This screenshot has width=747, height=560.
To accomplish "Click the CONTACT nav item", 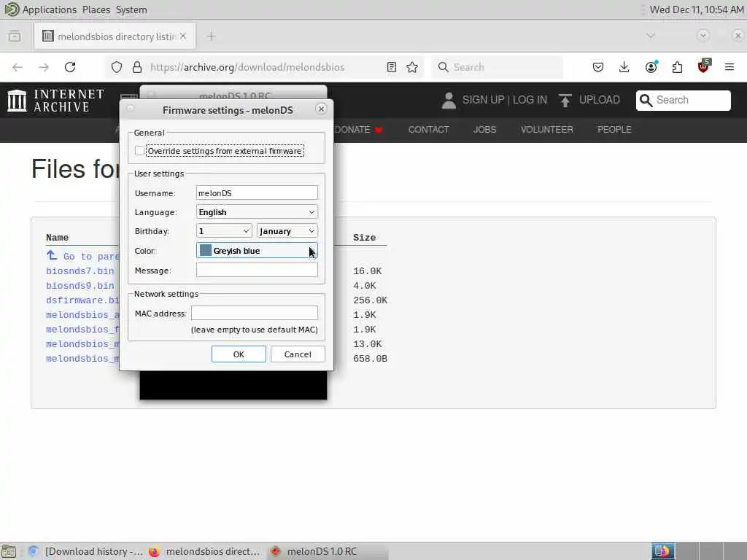I will click(x=428, y=130).
